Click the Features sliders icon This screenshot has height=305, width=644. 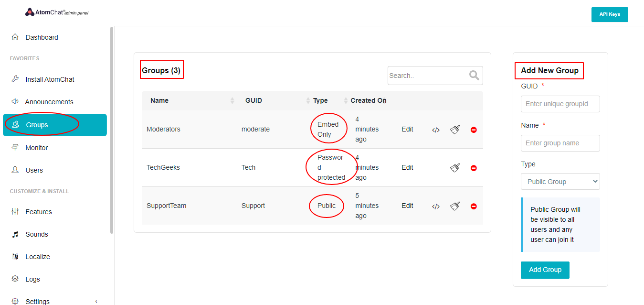tap(15, 211)
